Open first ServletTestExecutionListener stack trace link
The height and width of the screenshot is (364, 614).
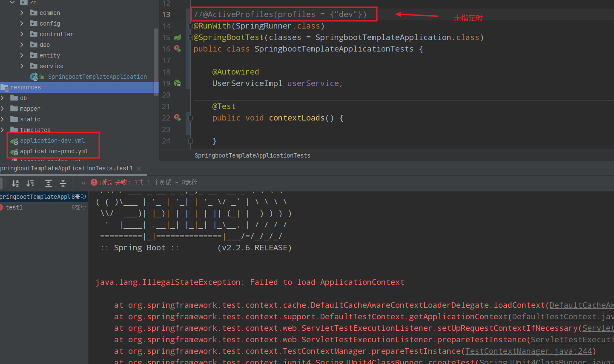[x=598, y=328]
